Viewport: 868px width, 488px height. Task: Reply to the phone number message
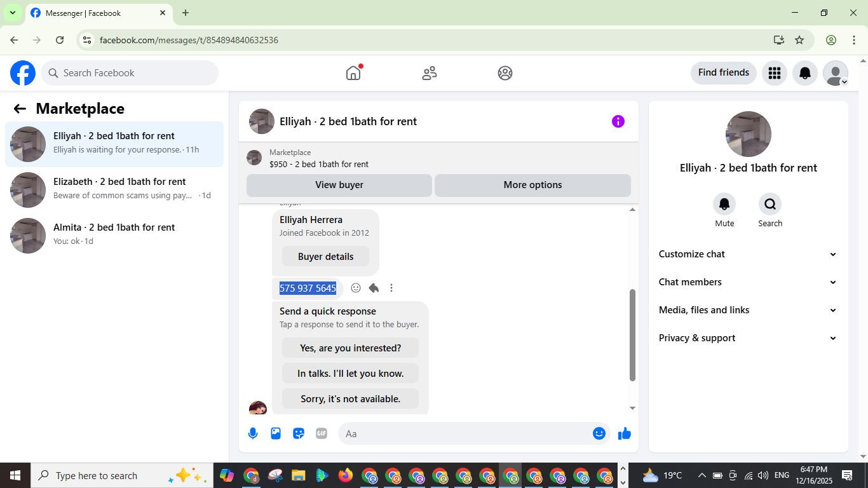tap(374, 288)
